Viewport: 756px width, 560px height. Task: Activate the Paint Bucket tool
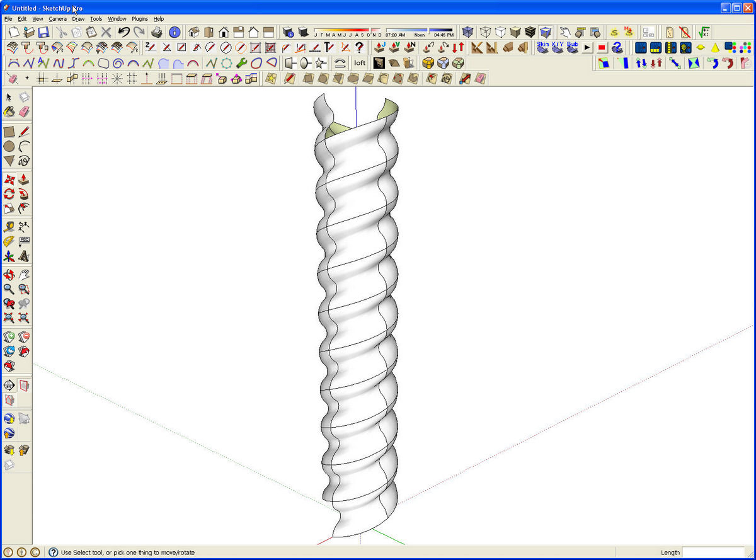click(9, 111)
